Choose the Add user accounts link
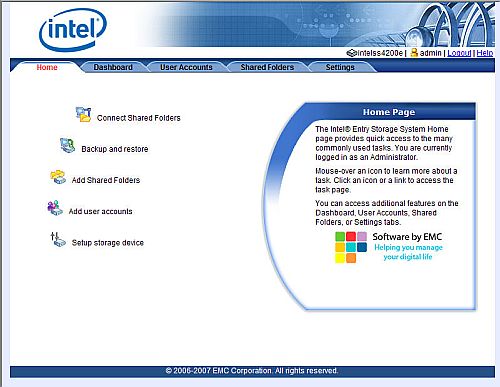Viewport: 500px width, 387px height. tap(100, 211)
